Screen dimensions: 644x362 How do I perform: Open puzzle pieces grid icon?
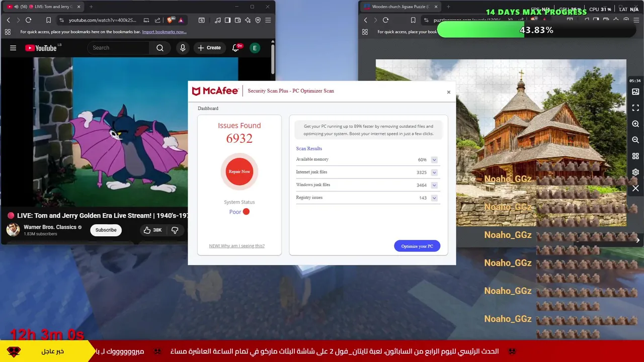(x=635, y=156)
